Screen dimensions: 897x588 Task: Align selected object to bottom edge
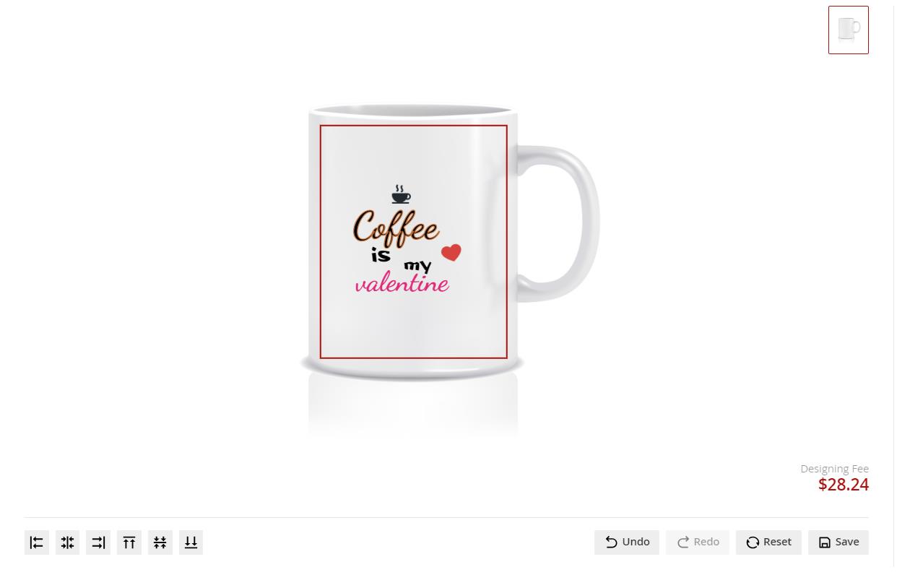[x=191, y=542]
